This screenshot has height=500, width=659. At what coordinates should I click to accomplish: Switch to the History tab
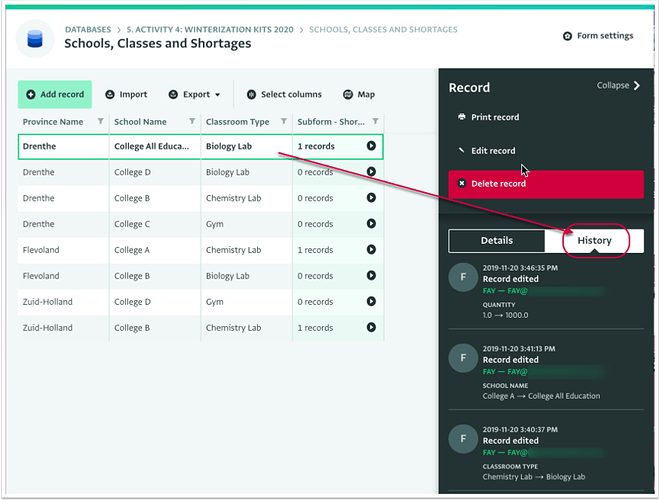point(595,241)
